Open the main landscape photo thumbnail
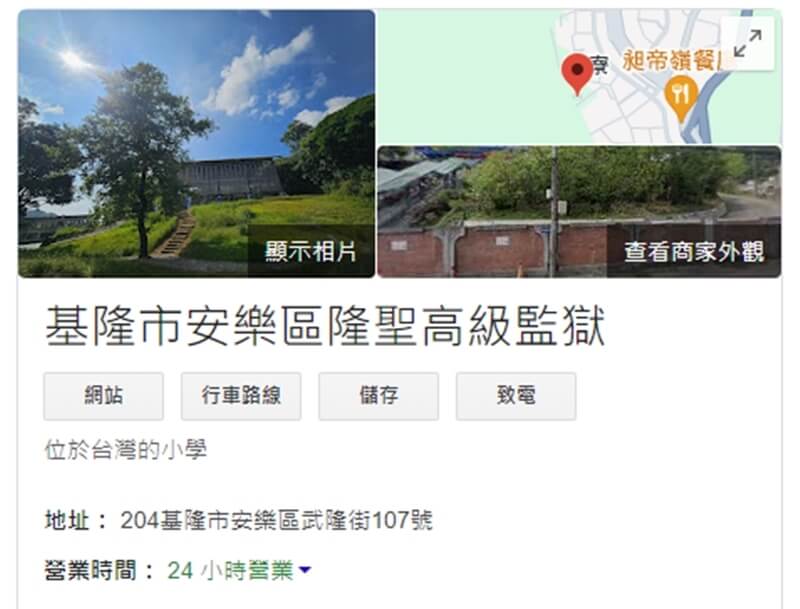This screenshot has height=609, width=800. [196, 143]
